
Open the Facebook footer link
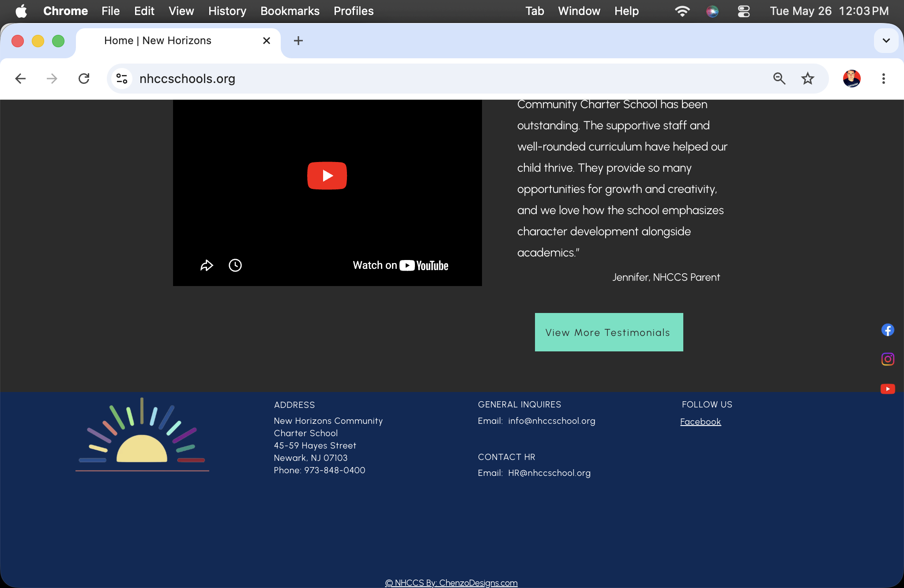(x=701, y=422)
